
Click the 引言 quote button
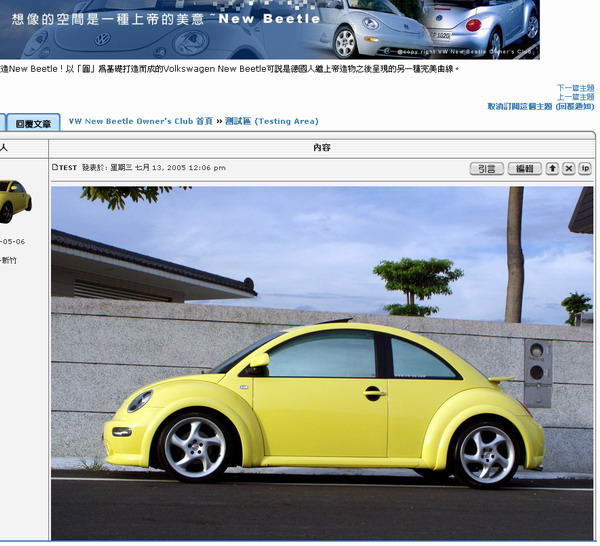[487, 169]
